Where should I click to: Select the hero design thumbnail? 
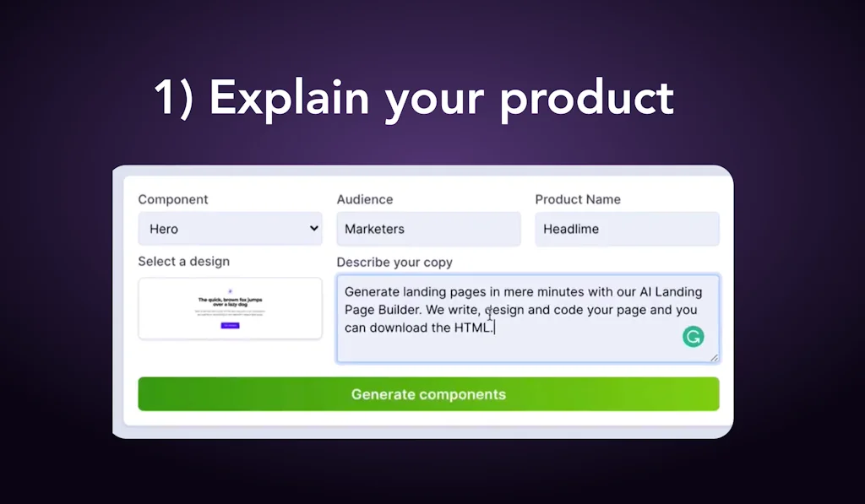(230, 308)
